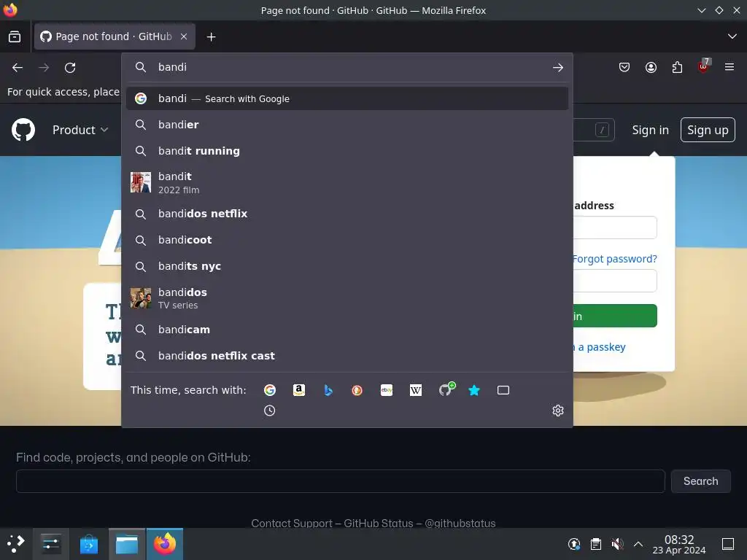747x560 pixels.
Task: Open the updates tray icon
Action: pyautogui.click(x=574, y=544)
